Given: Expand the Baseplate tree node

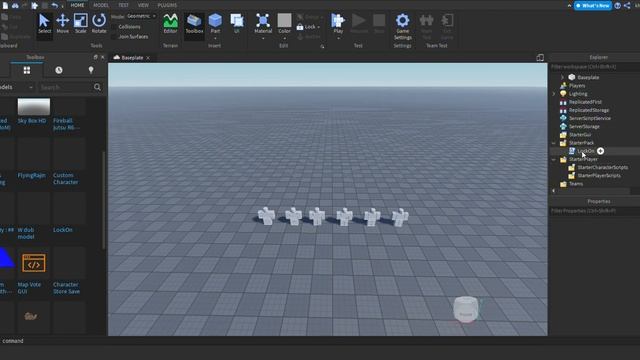Looking at the screenshot, I should click(562, 77).
